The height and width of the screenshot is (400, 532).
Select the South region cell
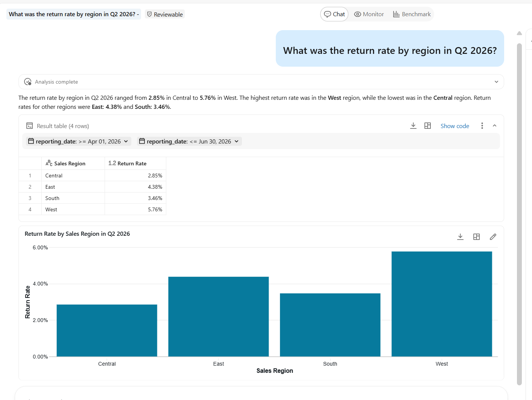(x=73, y=198)
